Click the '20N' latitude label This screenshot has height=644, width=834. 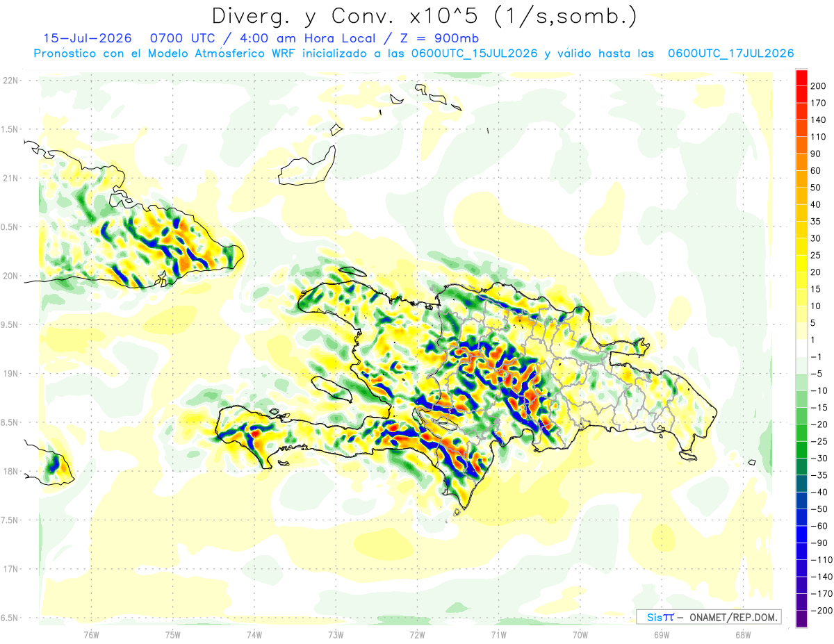coord(10,276)
